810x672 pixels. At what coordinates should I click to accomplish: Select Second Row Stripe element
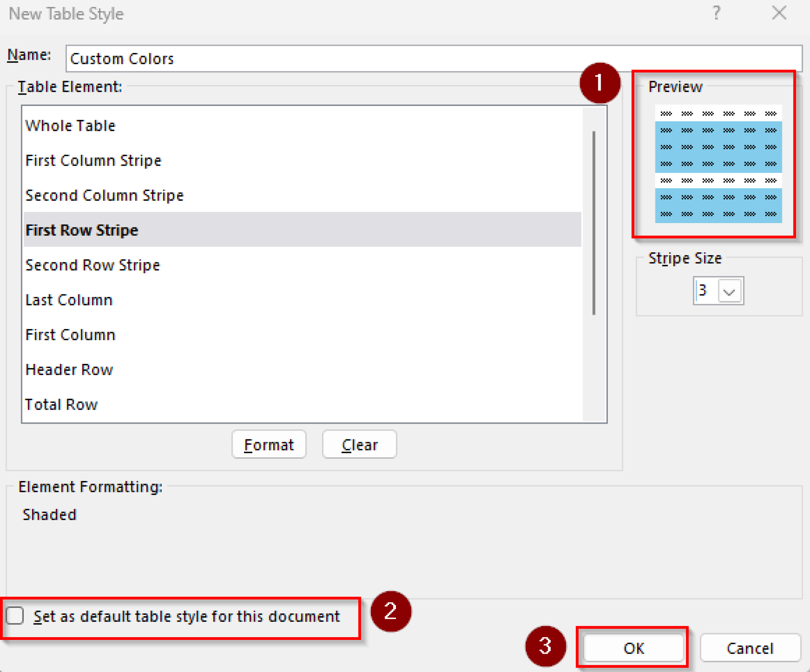(93, 265)
